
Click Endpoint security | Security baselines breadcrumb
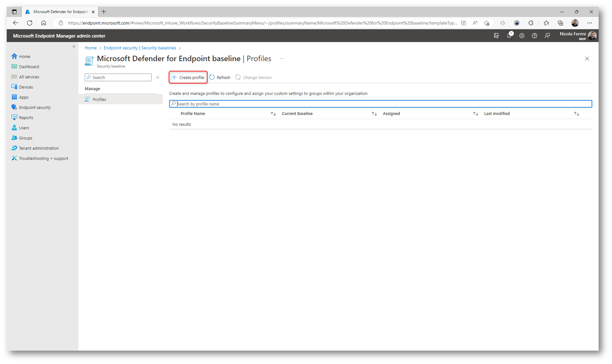[x=140, y=48]
